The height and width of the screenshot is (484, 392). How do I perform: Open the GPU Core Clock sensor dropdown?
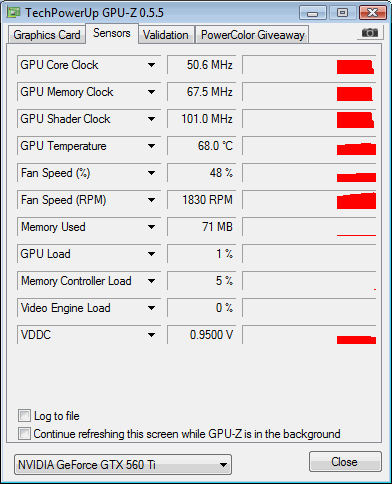click(x=151, y=65)
